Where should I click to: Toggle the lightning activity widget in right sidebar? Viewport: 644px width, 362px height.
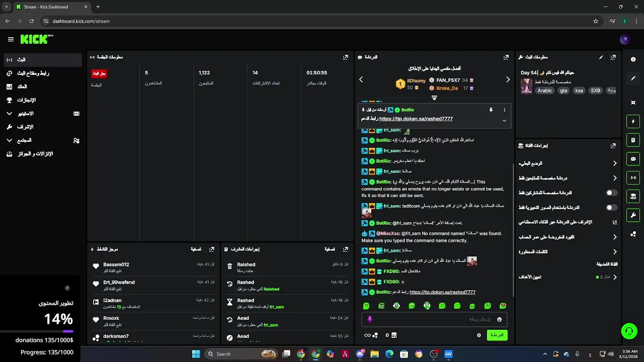[633, 121]
